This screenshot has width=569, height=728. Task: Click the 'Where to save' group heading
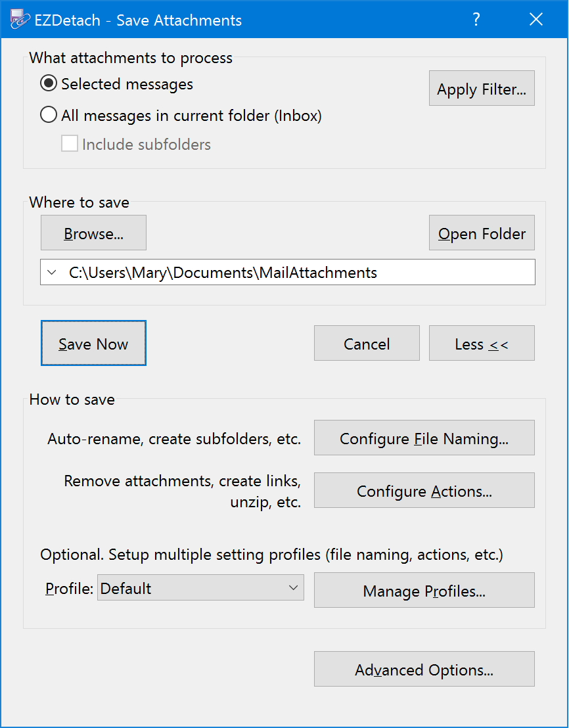80,202
